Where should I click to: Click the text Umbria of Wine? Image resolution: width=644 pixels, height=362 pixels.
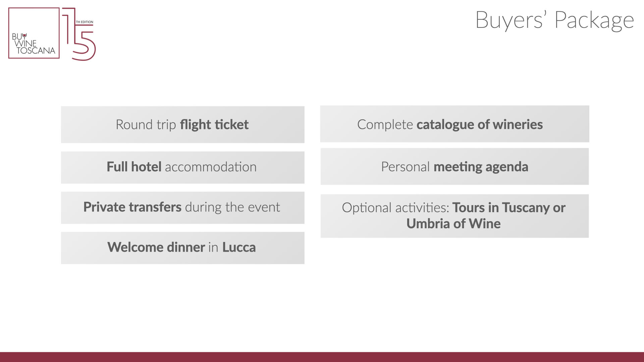tap(453, 224)
